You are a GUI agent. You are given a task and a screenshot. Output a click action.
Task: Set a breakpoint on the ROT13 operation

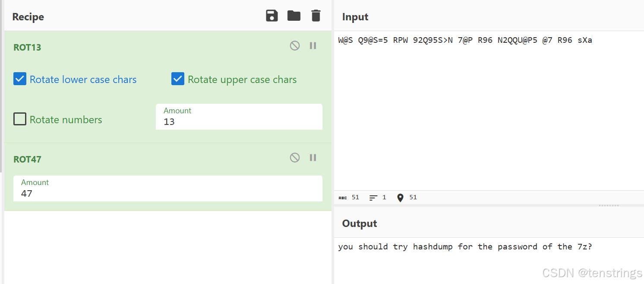(313, 45)
